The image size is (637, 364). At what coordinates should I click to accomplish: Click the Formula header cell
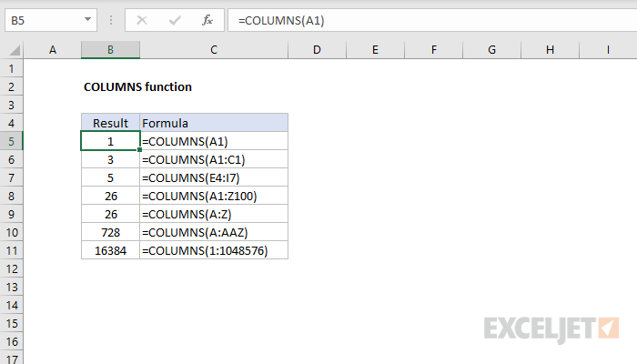coord(214,123)
